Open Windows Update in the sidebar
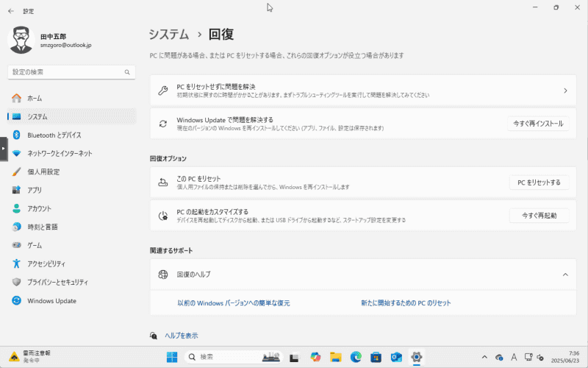 tap(71, 301)
